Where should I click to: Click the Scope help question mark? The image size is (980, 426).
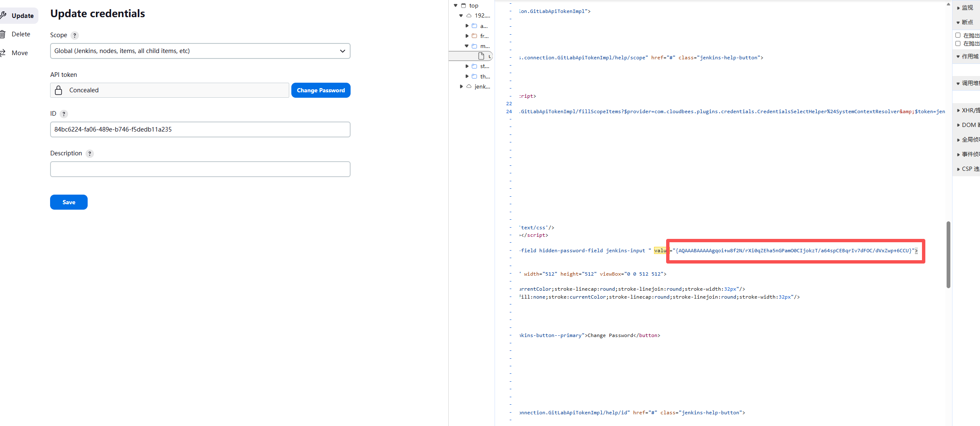(75, 35)
